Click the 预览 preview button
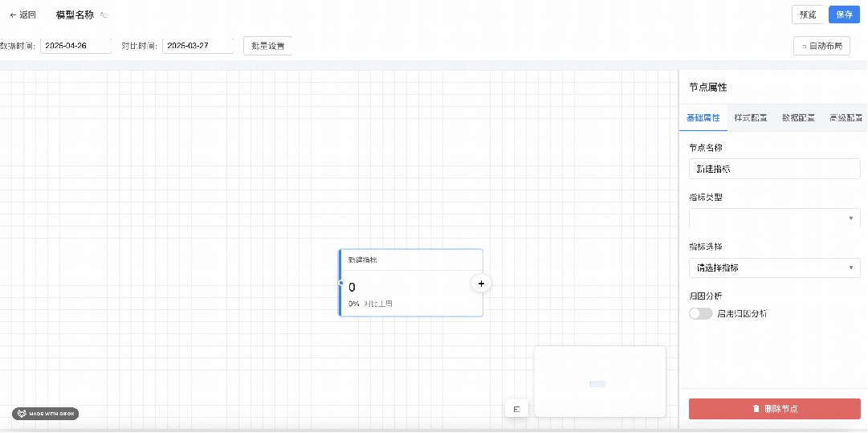868x433 pixels. 808,14
